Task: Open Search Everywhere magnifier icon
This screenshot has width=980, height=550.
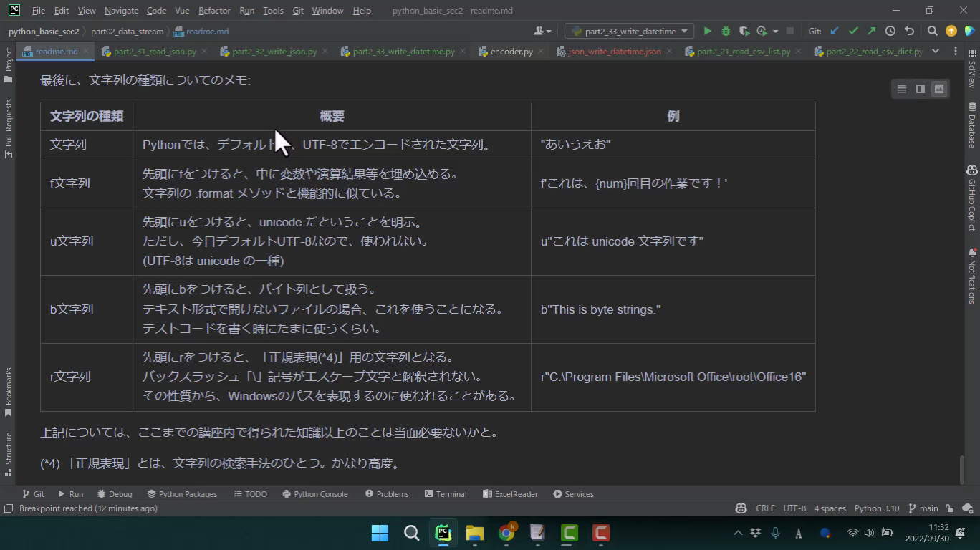Action: pos(932,32)
